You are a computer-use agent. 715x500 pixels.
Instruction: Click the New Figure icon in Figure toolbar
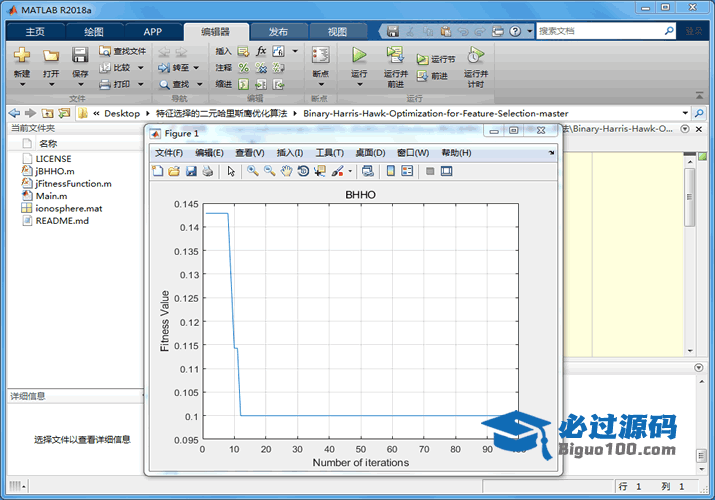tap(157, 171)
